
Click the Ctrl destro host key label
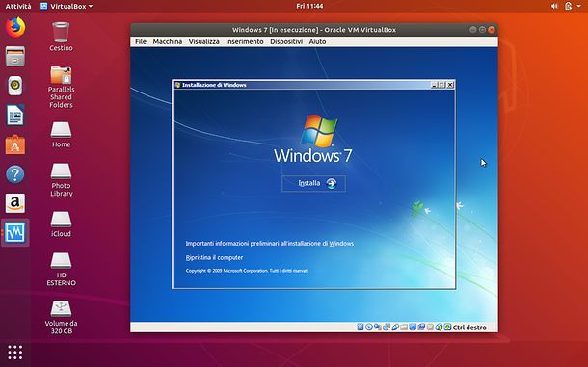(x=469, y=328)
